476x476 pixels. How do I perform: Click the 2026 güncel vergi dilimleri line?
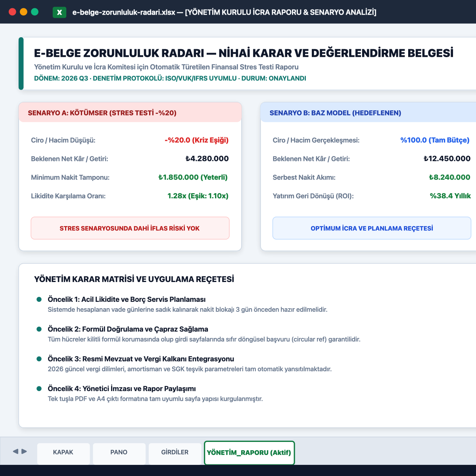click(x=190, y=369)
